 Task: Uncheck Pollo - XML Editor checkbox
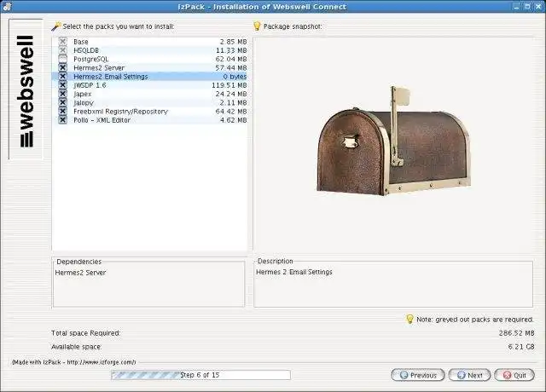click(x=62, y=119)
